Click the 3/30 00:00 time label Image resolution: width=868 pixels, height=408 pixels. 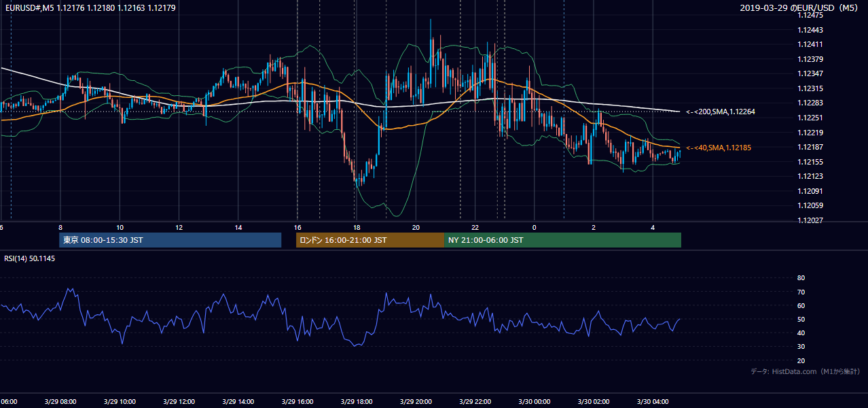[x=534, y=401]
